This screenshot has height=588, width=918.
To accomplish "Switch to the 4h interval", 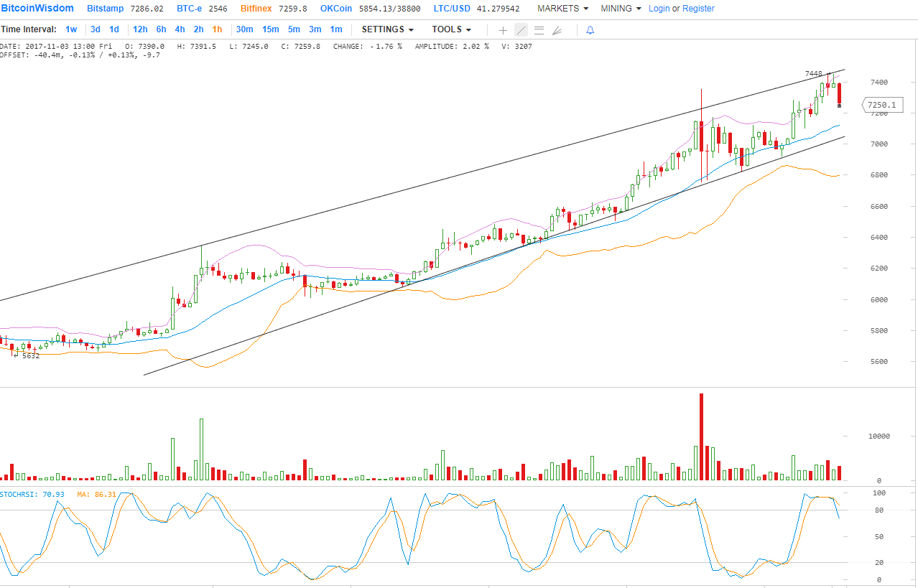I will click(180, 29).
